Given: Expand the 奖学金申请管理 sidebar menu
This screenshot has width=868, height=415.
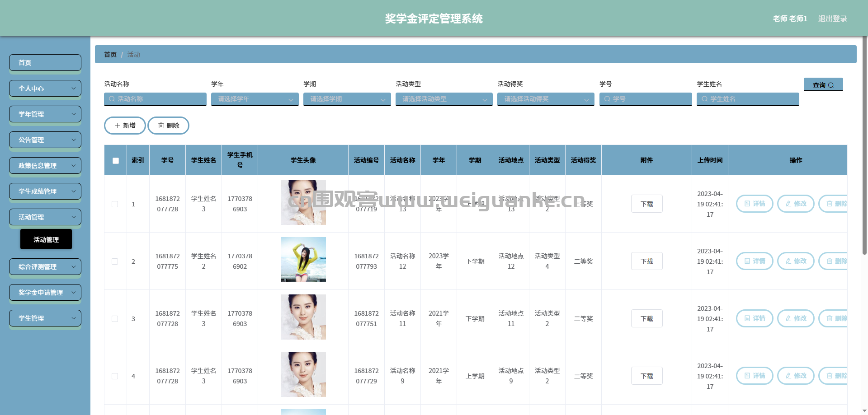Looking at the screenshot, I should 45,293.
